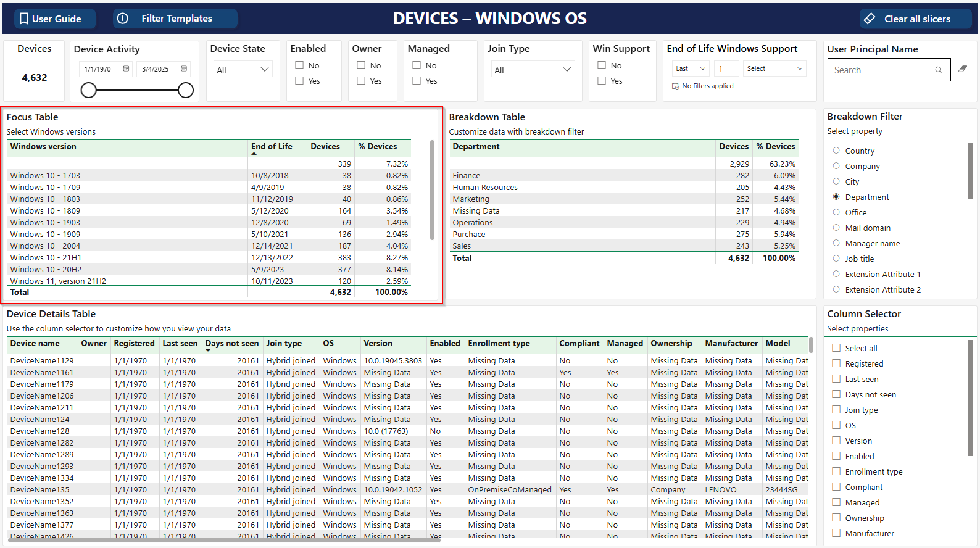Click the search magnifier in User Principal Name
980x548 pixels.
pos(938,70)
